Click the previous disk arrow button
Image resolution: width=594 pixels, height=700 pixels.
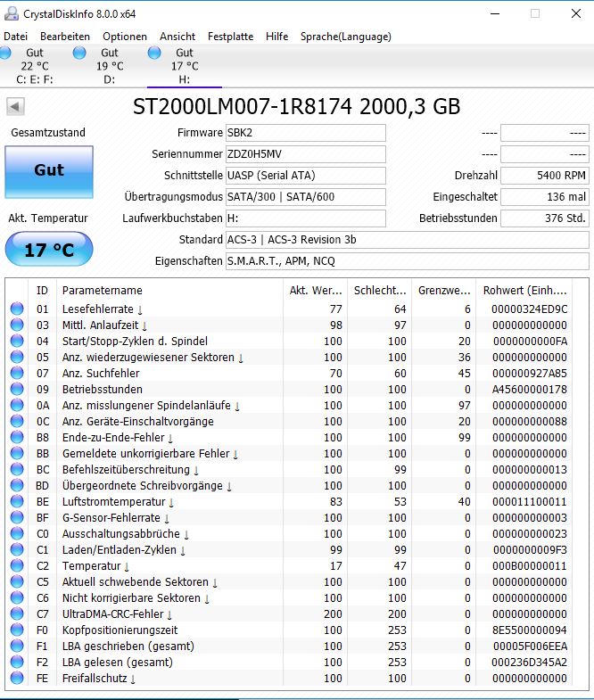click(x=15, y=107)
